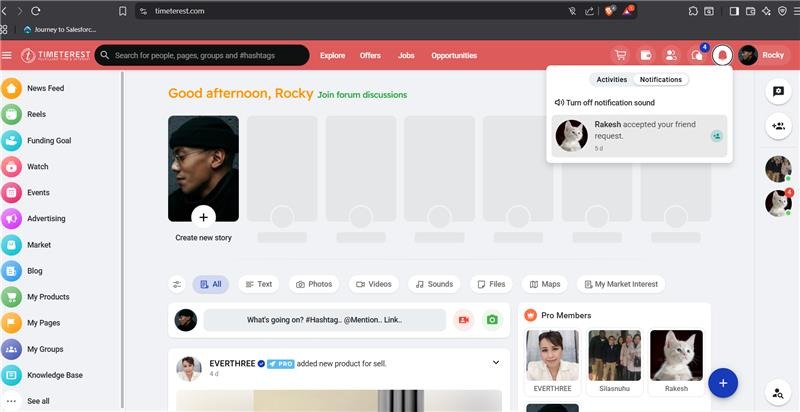Open Opportunities in the top menu

tap(454, 56)
